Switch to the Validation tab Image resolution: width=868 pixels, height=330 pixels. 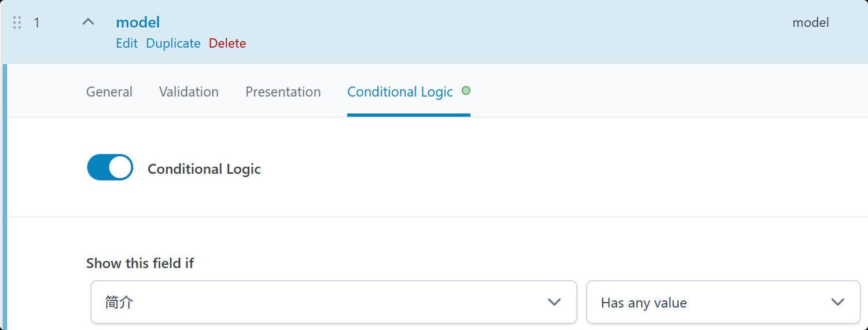pyautogui.click(x=189, y=91)
